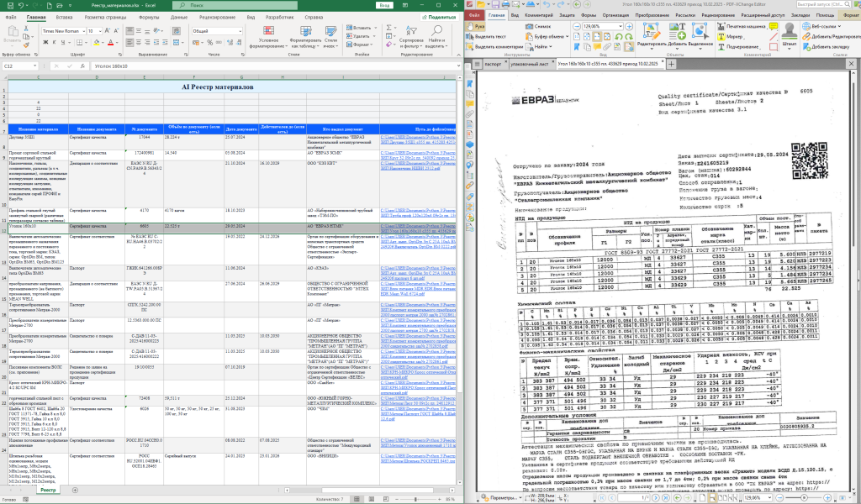Open PDF-XChange Защита ribbon tab
The height and width of the screenshot is (504, 861).
567,15
